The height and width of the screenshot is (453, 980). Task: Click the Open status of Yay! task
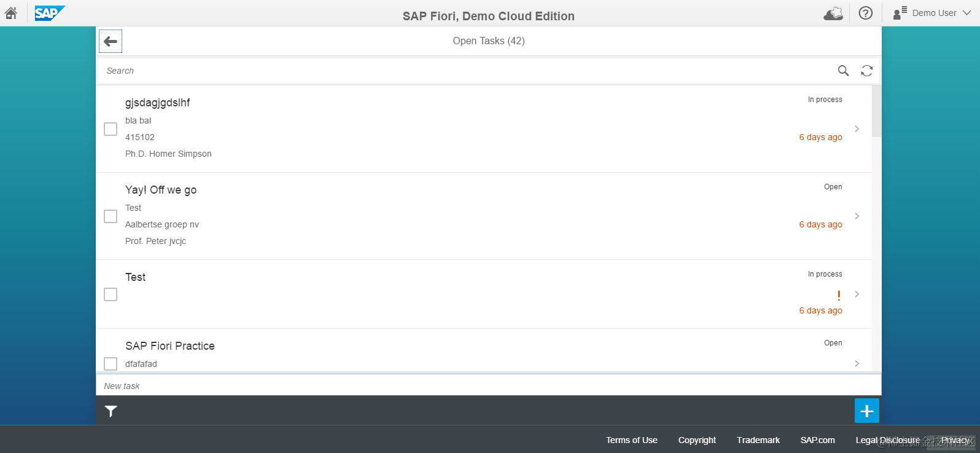833,187
